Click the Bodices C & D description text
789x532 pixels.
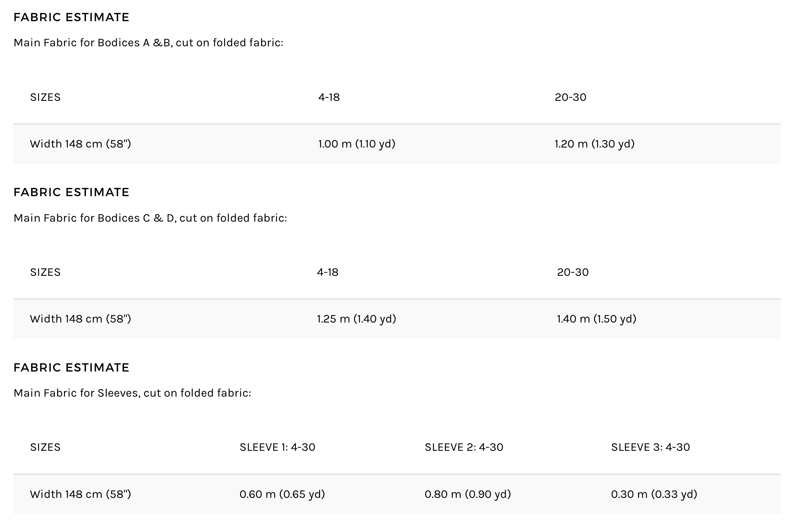point(150,218)
